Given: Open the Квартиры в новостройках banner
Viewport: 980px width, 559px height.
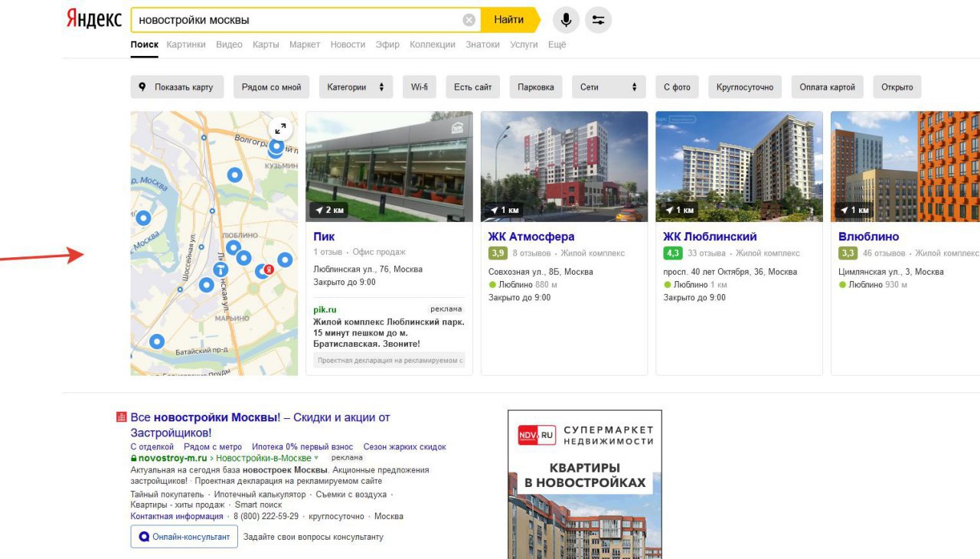Looking at the screenshot, I should (585, 484).
